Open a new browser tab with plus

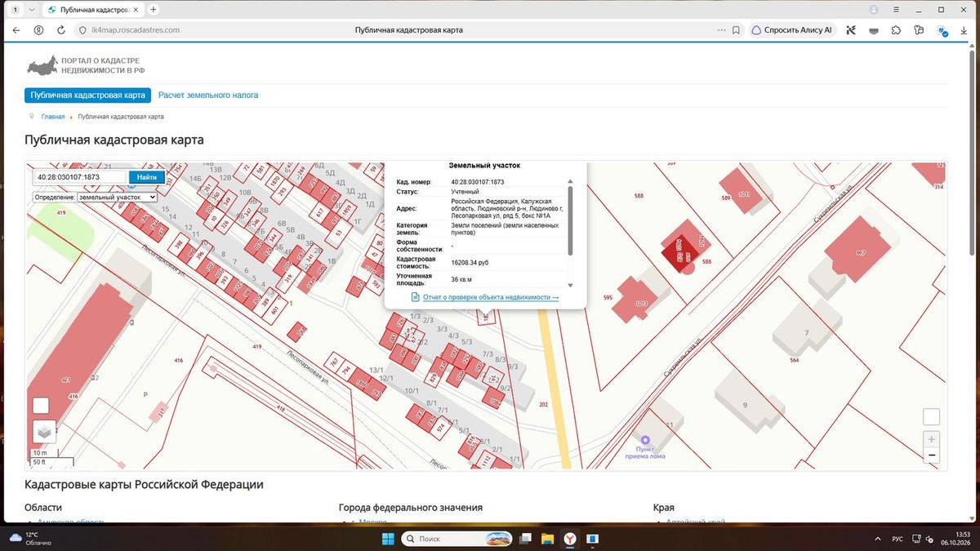pos(154,10)
